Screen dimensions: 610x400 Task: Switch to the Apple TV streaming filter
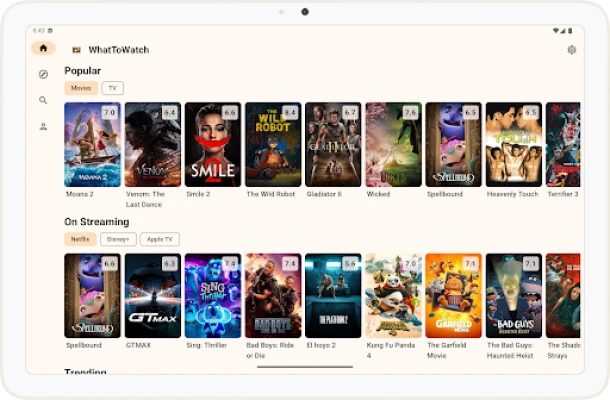click(159, 239)
